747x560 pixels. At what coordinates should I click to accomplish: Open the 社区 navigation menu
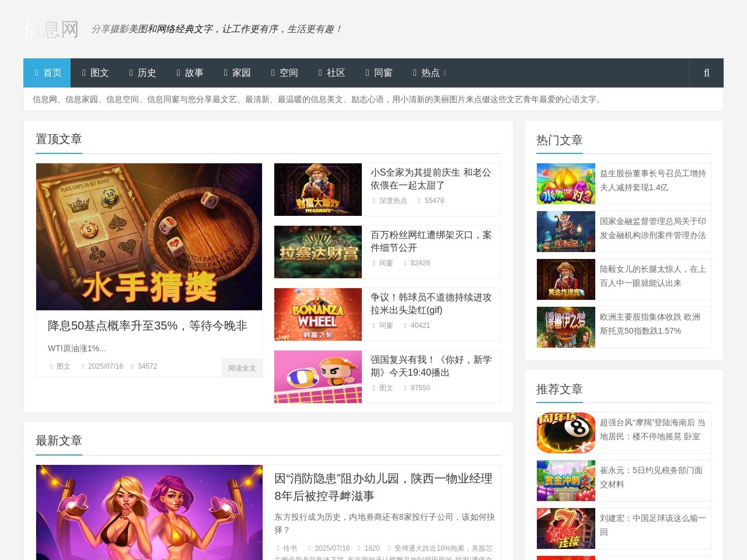click(x=333, y=73)
